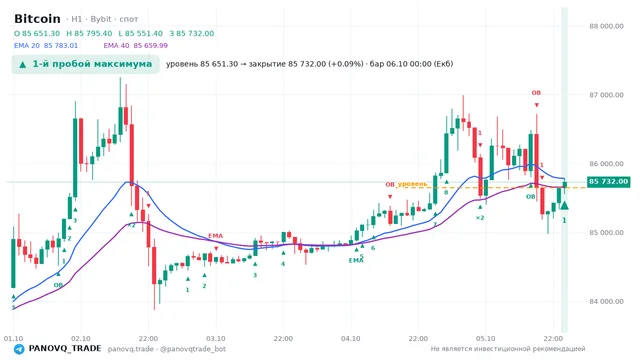Screen dimensions: 640x360
Task: Click the level-to-close description text line
Action: click(309, 64)
